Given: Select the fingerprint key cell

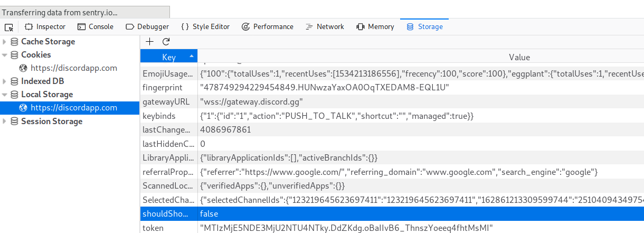Looking at the screenshot, I should (x=169, y=87).
